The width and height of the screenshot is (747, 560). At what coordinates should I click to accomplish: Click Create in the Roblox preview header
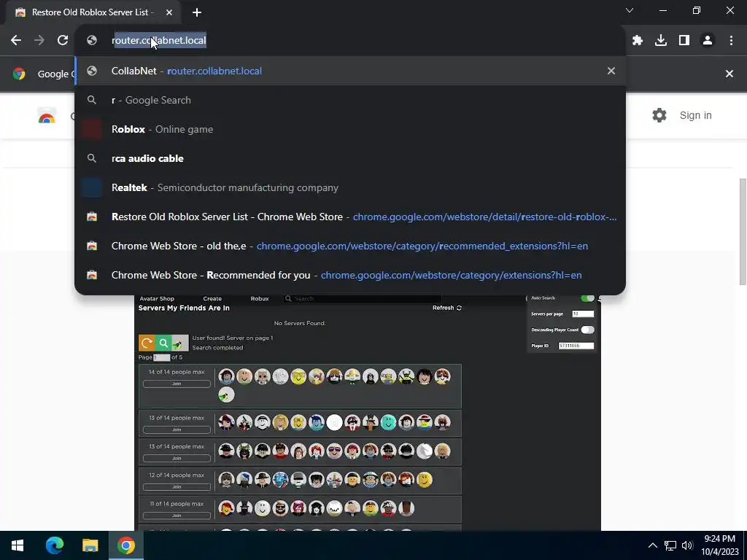coord(212,298)
